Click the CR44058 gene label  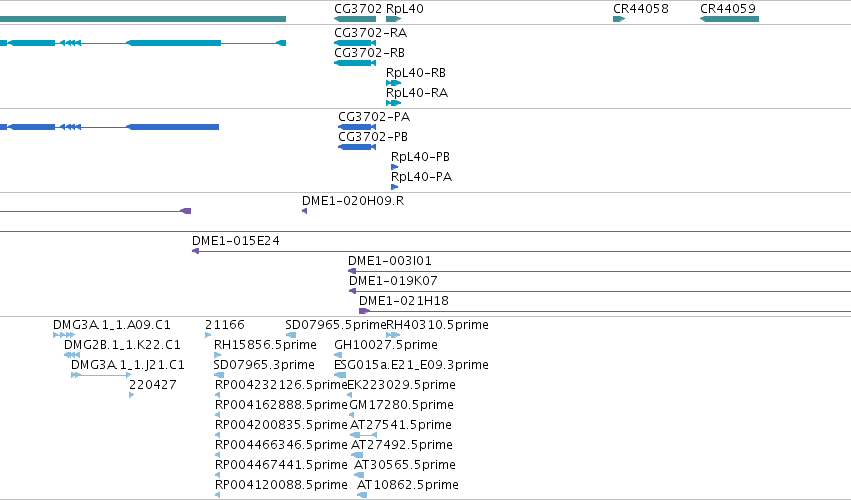[x=640, y=9]
